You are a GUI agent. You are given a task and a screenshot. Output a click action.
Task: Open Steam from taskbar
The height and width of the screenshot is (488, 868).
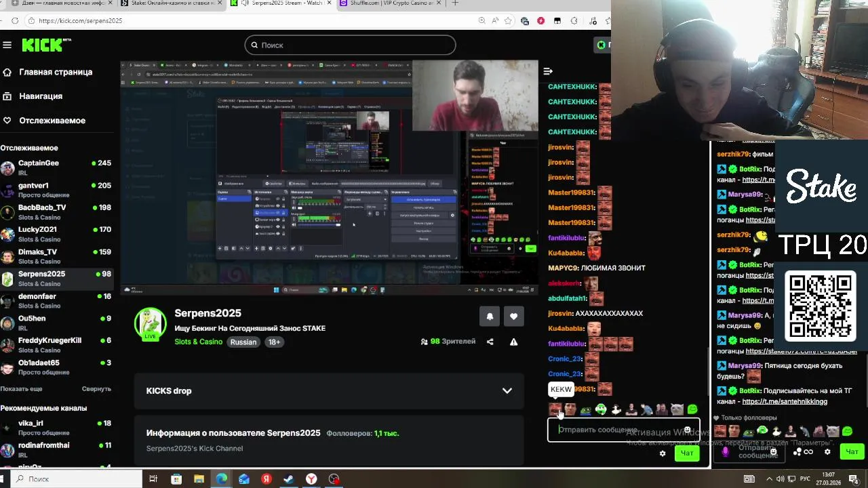tap(288, 479)
